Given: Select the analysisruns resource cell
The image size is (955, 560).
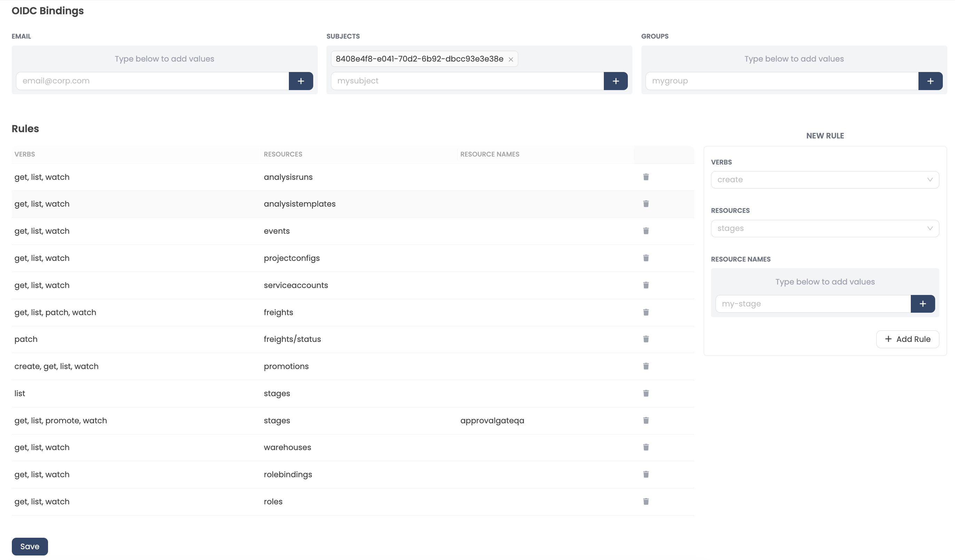Looking at the screenshot, I should pyautogui.click(x=288, y=177).
